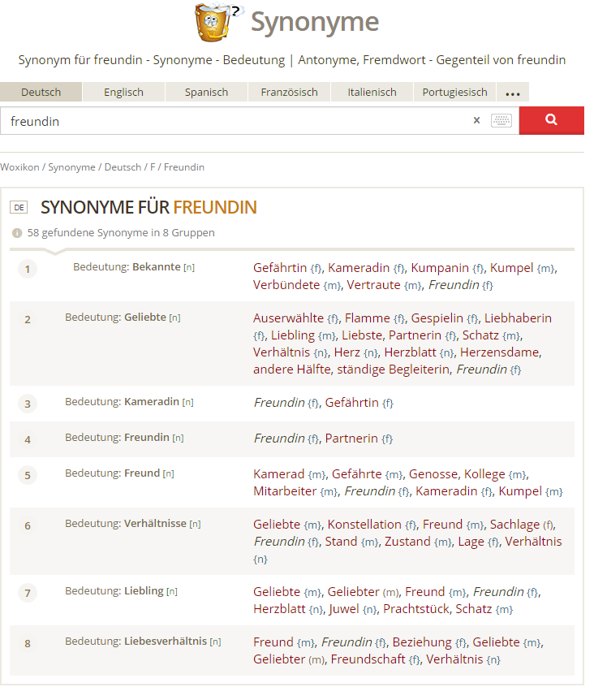Open the Freundschaft synonym link
This screenshot has width=594, height=700.
coord(368,659)
